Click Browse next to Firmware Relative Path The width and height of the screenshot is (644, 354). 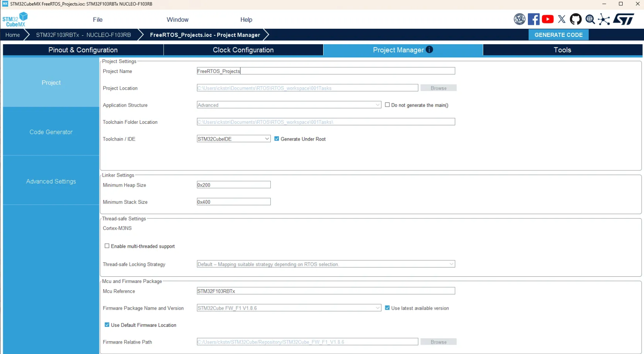tap(439, 342)
